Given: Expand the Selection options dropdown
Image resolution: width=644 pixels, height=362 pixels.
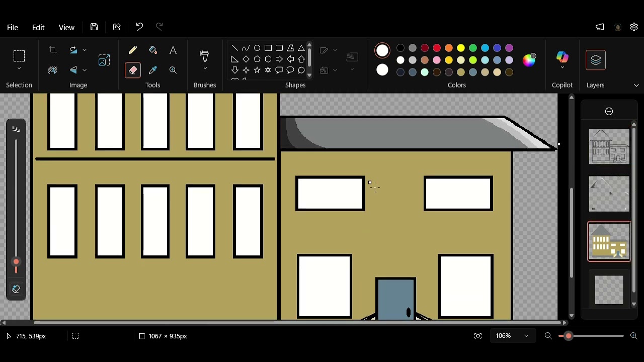Looking at the screenshot, I should tap(19, 69).
